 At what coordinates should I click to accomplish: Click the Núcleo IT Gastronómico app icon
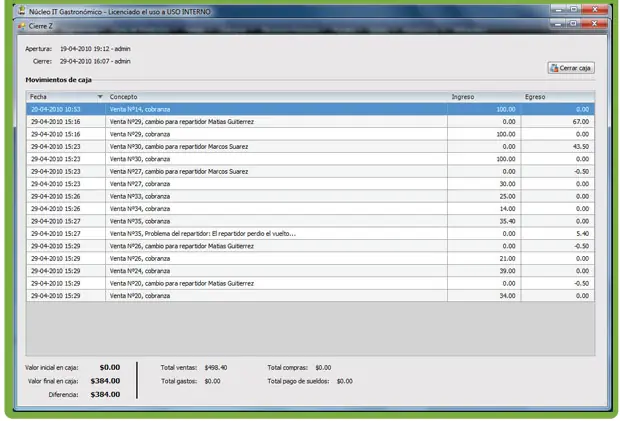pyautogui.click(x=22, y=11)
